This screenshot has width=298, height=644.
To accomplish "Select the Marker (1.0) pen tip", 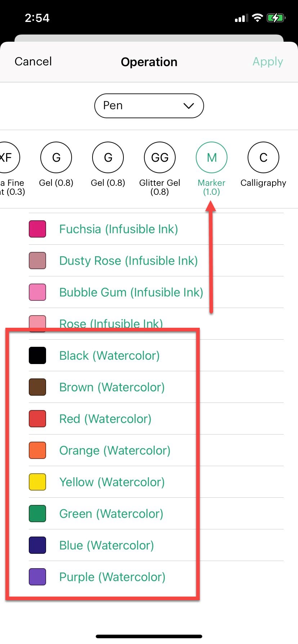I will [211, 157].
